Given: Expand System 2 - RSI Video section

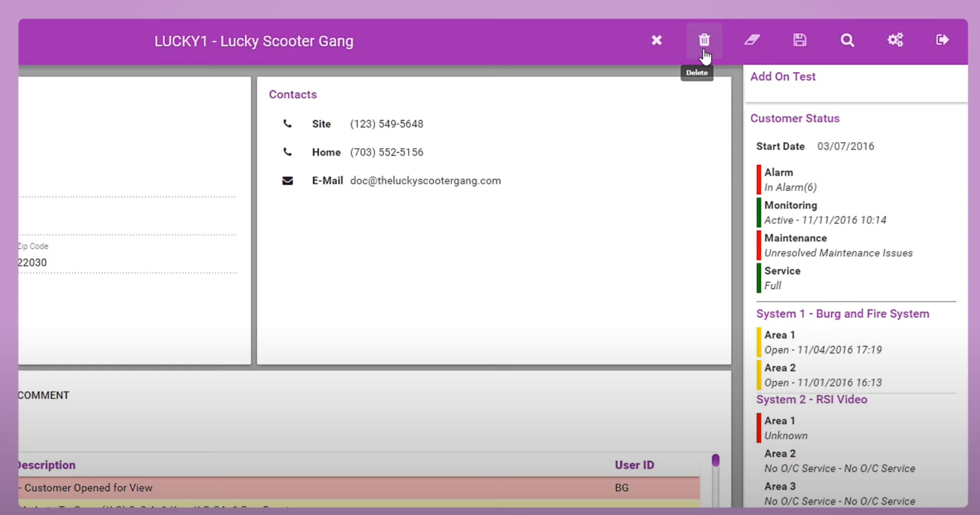Looking at the screenshot, I should (812, 399).
